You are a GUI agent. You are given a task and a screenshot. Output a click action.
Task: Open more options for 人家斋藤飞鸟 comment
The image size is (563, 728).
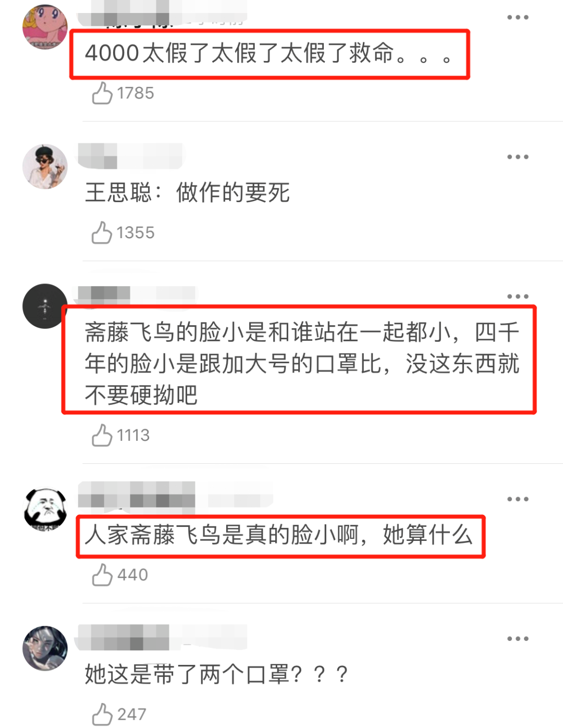(x=518, y=499)
